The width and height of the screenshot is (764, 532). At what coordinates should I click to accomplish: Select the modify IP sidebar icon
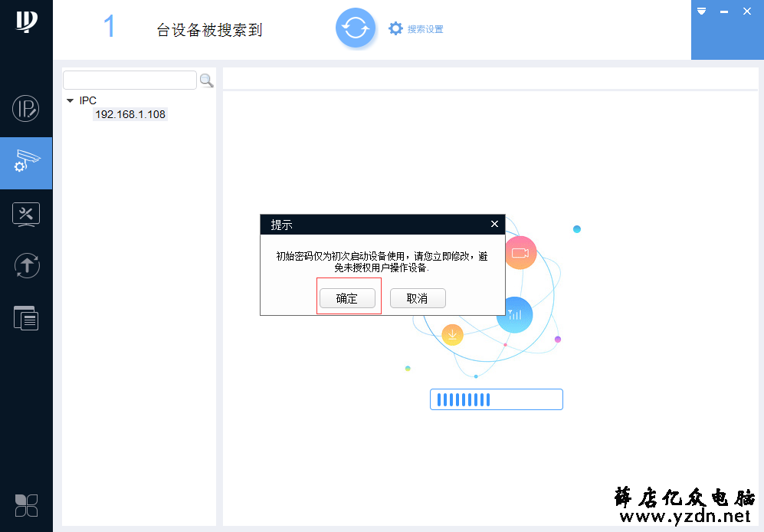pyautogui.click(x=26, y=108)
